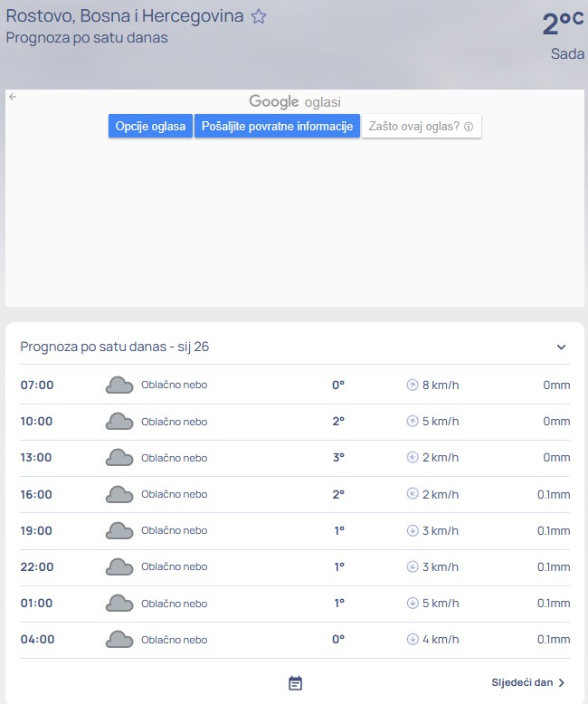Viewport: 588px width, 704px height.
Task: Click the wind direction icon for 19:00
Action: tap(413, 530)
